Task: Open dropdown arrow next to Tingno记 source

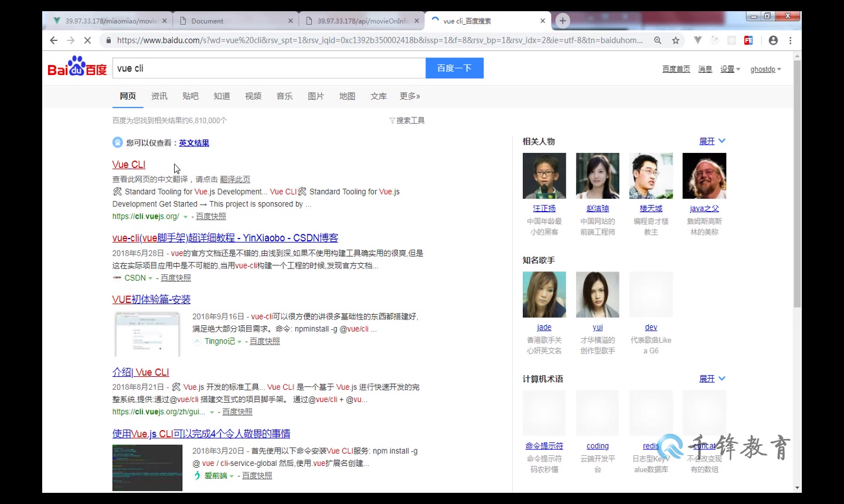Action: (x=239, y=342)
